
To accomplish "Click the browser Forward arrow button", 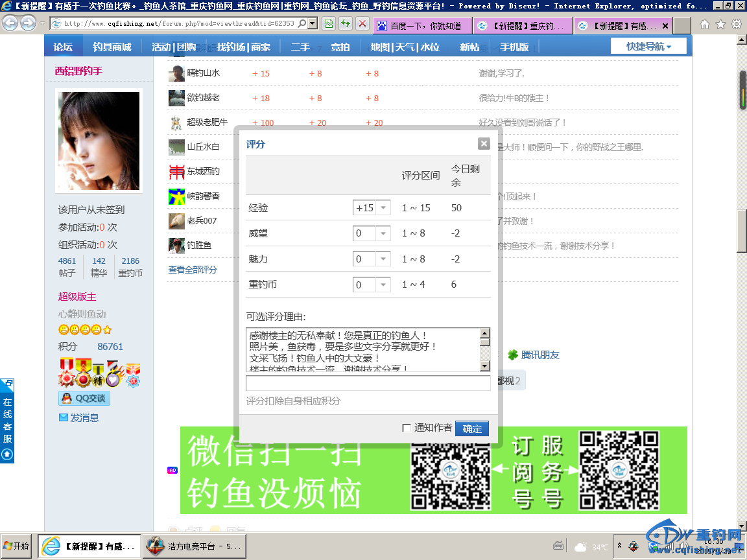I will (x=28, y=23).
